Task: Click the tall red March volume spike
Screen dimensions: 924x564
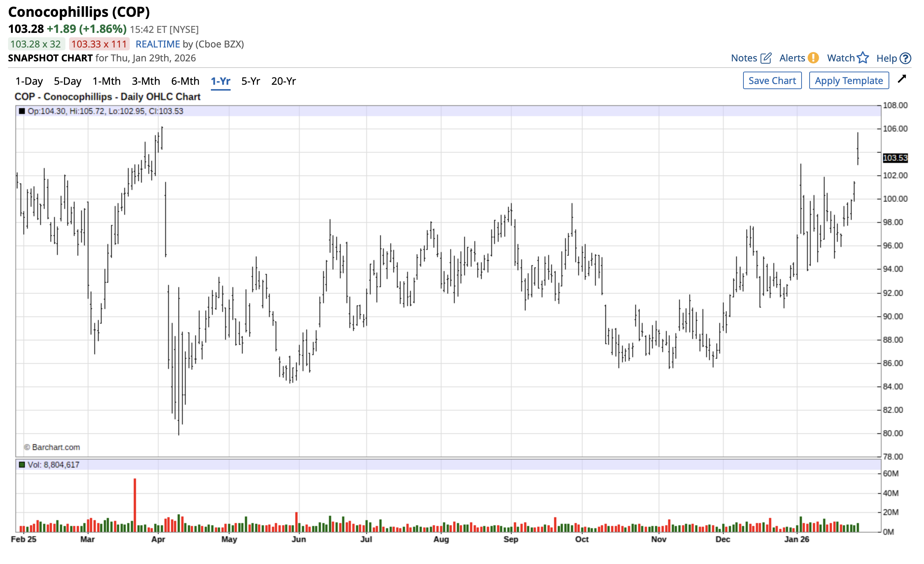Action: point(135,502)
